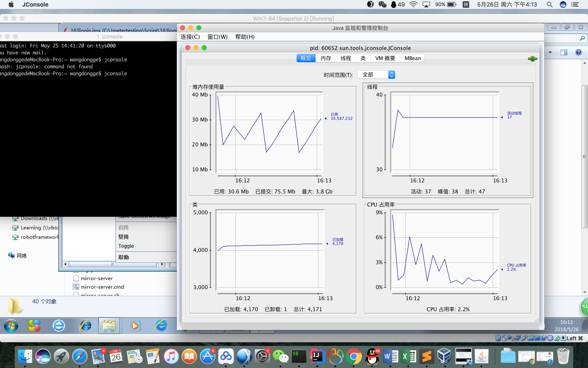The width and height of the screenshot is (588, 368).
Task: Open IntelliJ IDEA from the Dock
Action: pos(317,357)
